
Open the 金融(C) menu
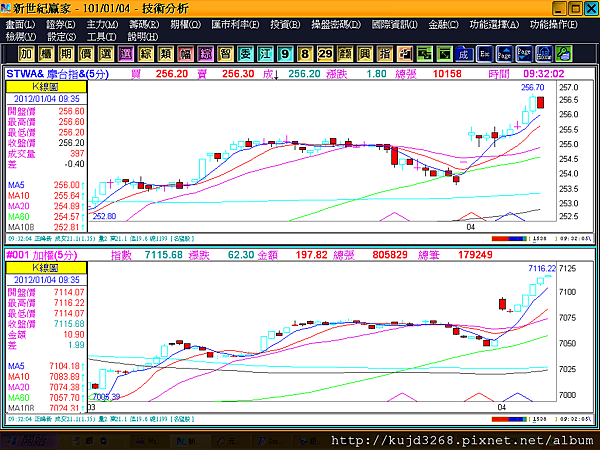(443, 25)
